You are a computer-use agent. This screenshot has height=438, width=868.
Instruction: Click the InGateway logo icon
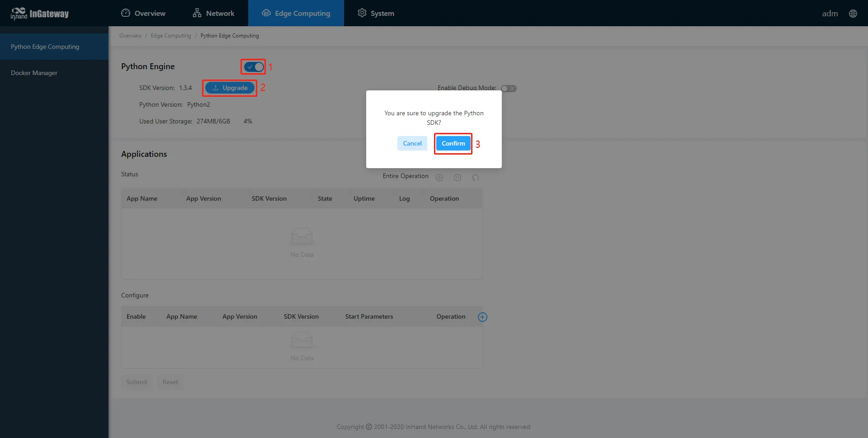(19, 14)
